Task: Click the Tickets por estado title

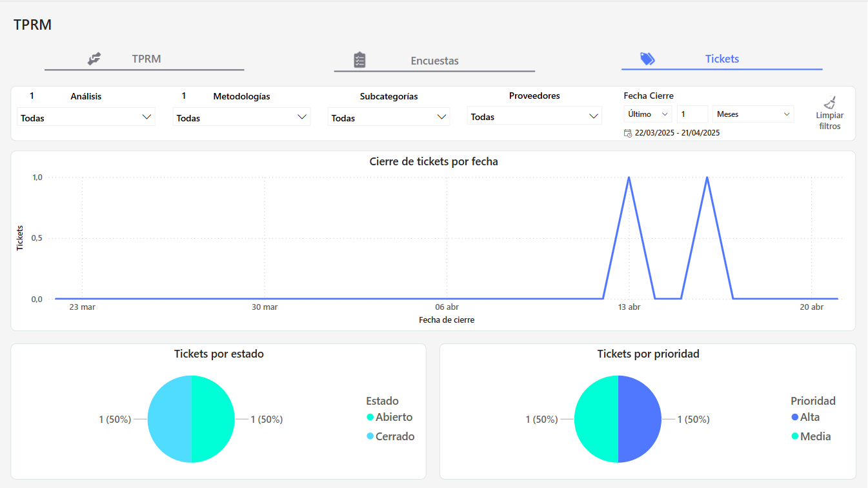Action: coord(219,354)
